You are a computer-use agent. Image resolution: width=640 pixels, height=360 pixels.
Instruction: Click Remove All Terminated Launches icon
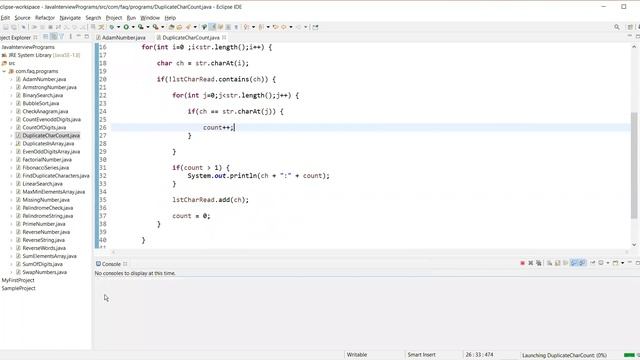(x=539, y=263)
